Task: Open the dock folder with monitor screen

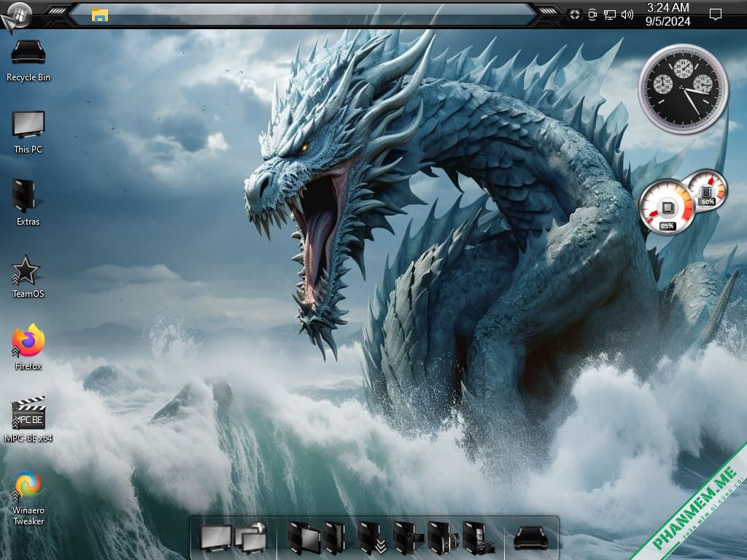Action: [303, 538]
